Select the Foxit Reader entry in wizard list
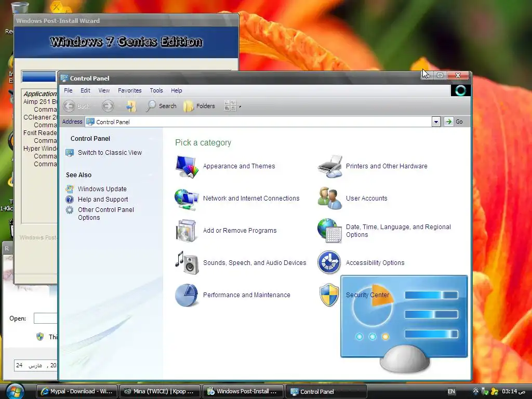Screen dimensions: 532x399 point(40,133)
